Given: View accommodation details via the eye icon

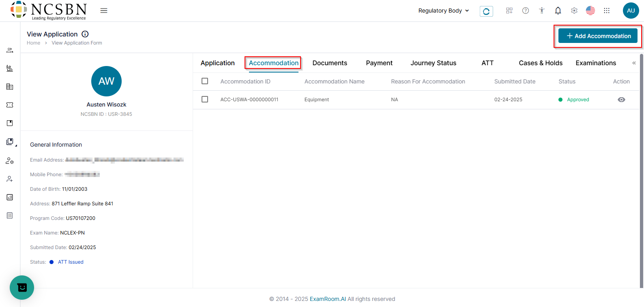Looking at the screenshot, I should click(621, 100).
